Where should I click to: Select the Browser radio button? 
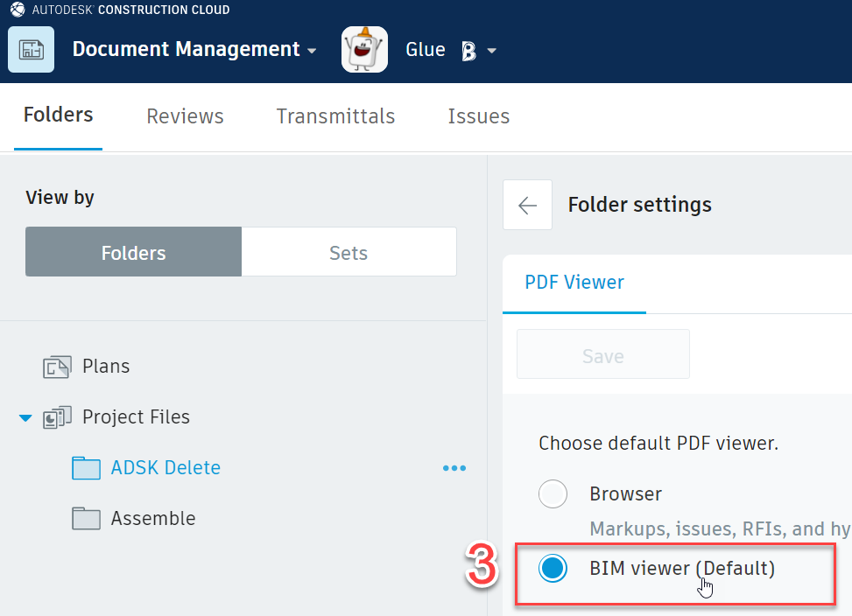(x=553, y=493)
